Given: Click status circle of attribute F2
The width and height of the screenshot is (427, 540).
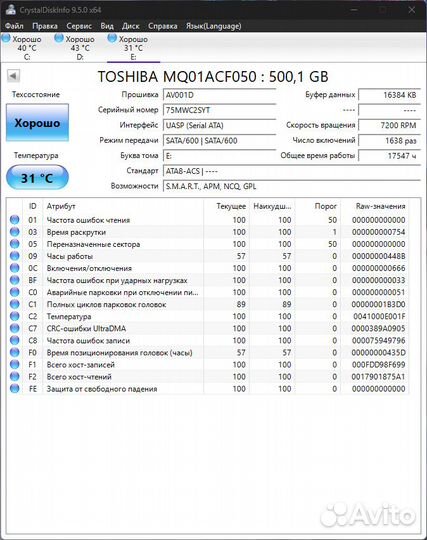Looking at the screenshot, I should 15,376.
